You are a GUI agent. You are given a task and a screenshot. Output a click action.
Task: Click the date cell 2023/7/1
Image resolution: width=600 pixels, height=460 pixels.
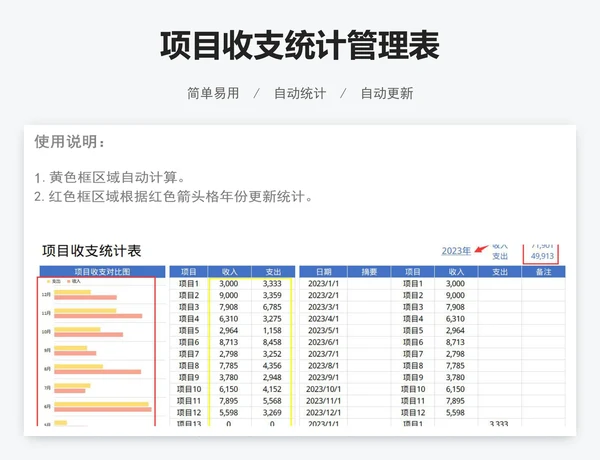click(x=323, y=354)
